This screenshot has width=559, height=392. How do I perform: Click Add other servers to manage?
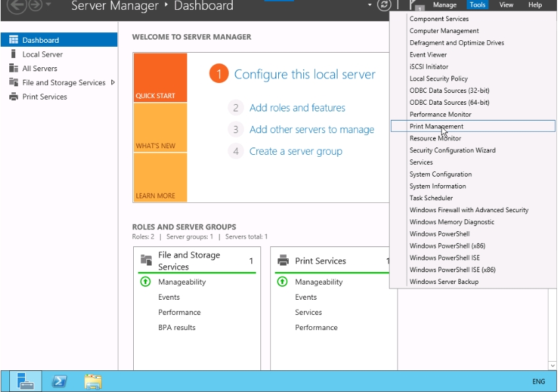pyautogui.click(x=312, y=129)
